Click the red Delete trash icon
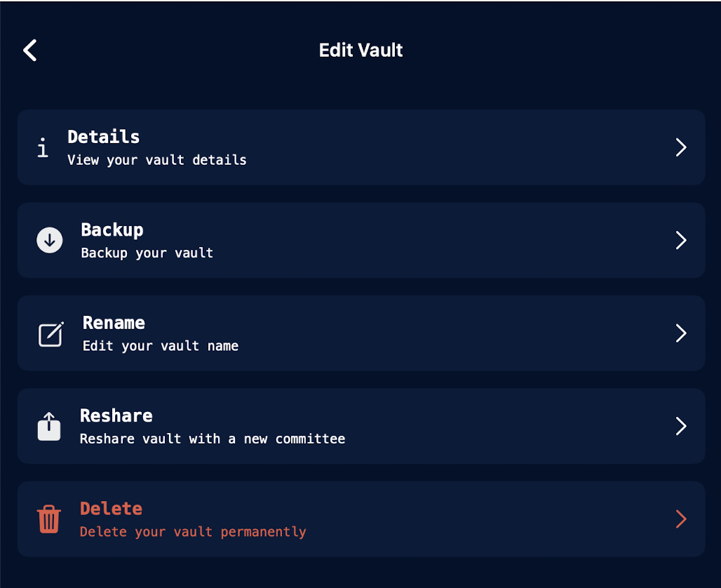Viewport: 721px width, 588px height. click(x=49, y=519)
